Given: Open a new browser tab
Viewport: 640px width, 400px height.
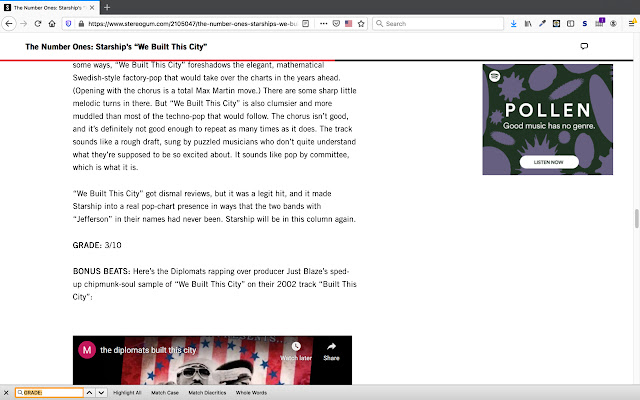Looking at the screenshot, I should [107, 7].
